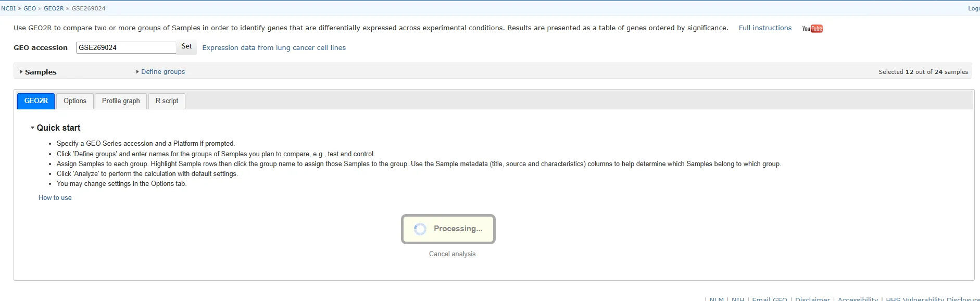Go to NCBI breadcrumb link
The width and height of the screenshot is (980, 301).
pos(8,8)
